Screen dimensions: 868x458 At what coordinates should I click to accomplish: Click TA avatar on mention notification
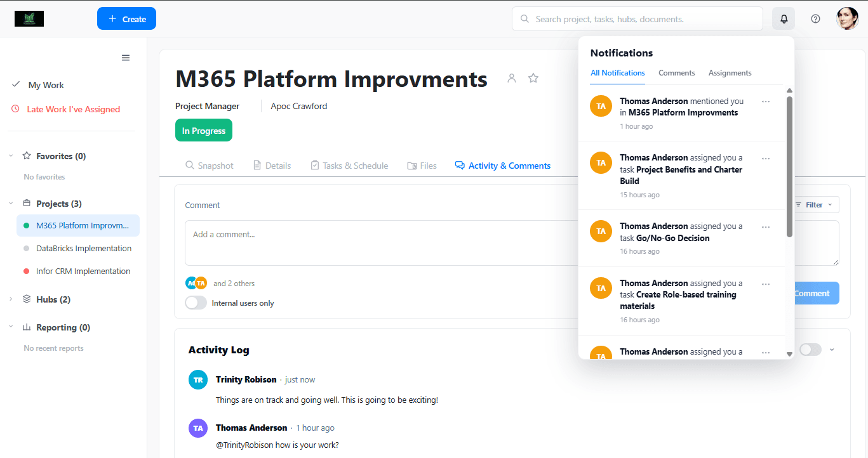coord(601,106)
